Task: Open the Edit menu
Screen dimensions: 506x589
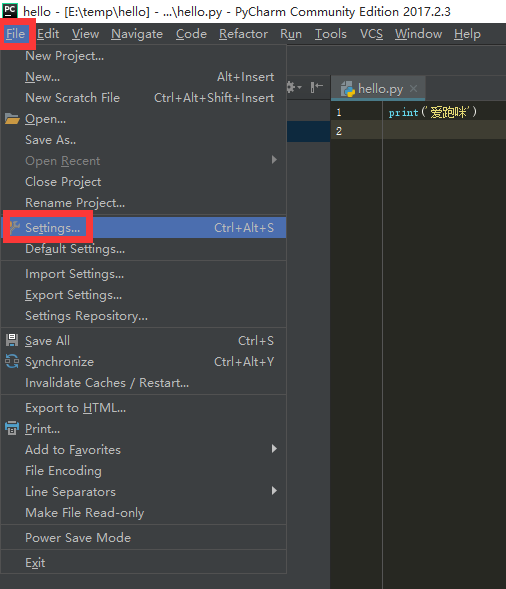Action: [48, 34]
